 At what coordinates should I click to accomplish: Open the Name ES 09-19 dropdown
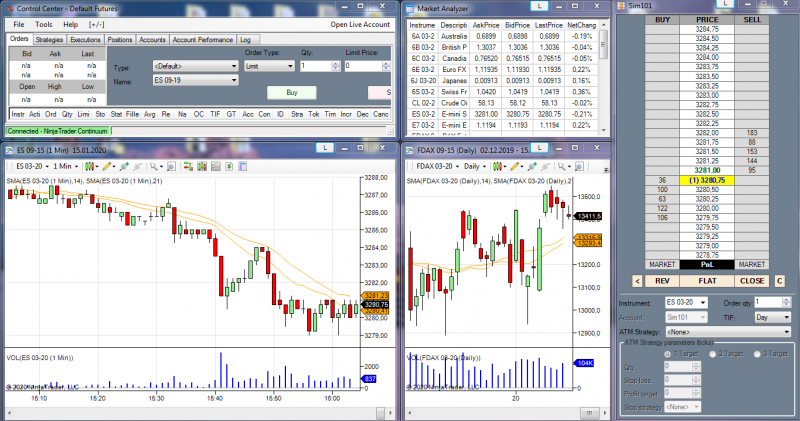click(x=195, y=80)
